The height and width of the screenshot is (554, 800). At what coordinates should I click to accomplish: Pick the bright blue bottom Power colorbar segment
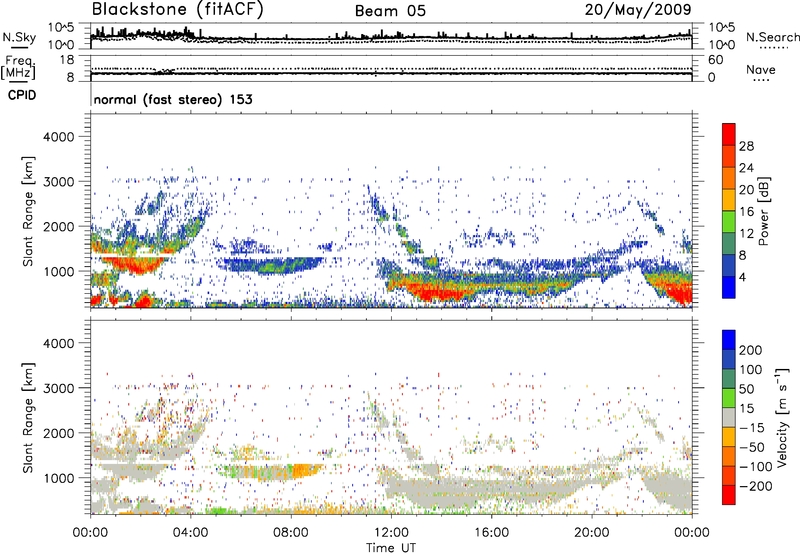tap(729, 287)
